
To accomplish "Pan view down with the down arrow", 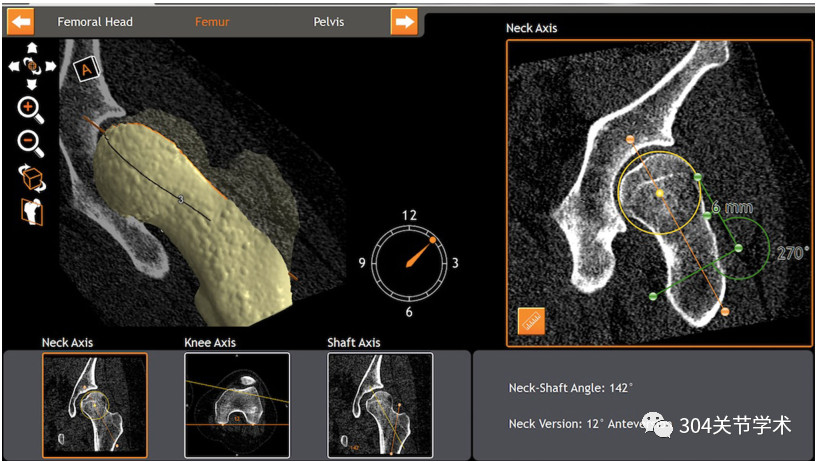I will pyautogui.click(x=32, y=85).
